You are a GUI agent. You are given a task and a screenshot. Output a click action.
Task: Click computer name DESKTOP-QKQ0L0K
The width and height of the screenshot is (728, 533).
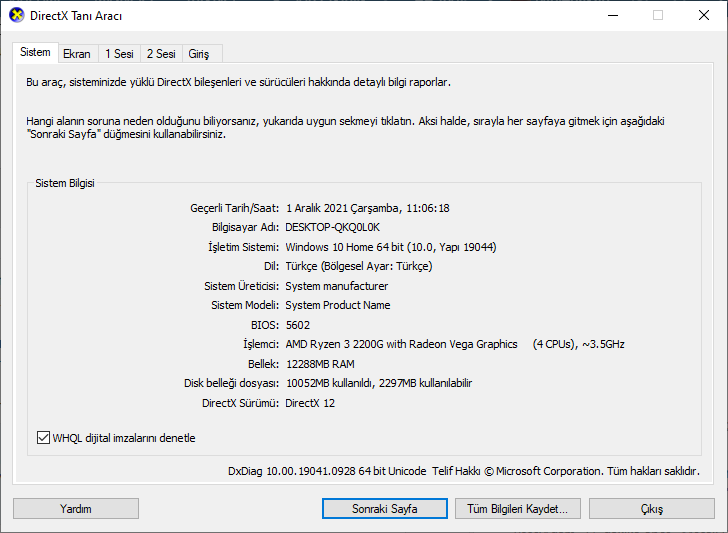332,228
